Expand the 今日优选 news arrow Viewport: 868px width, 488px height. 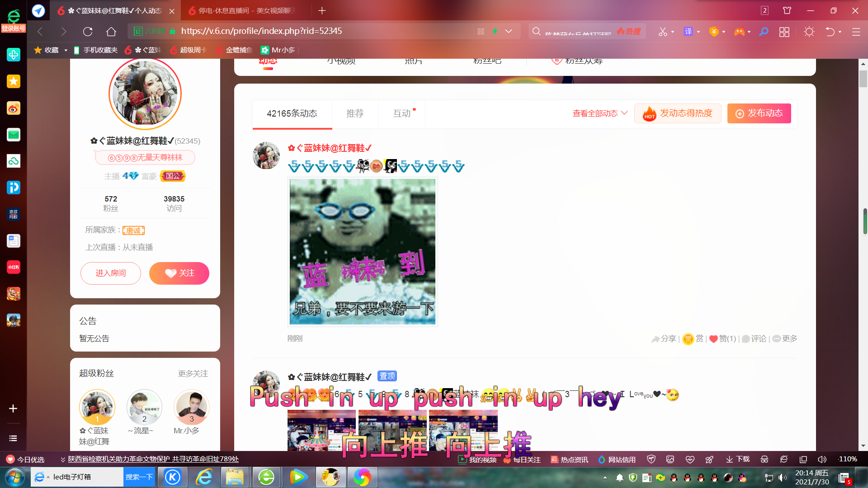pyautogui.click(x=63, y=460)
